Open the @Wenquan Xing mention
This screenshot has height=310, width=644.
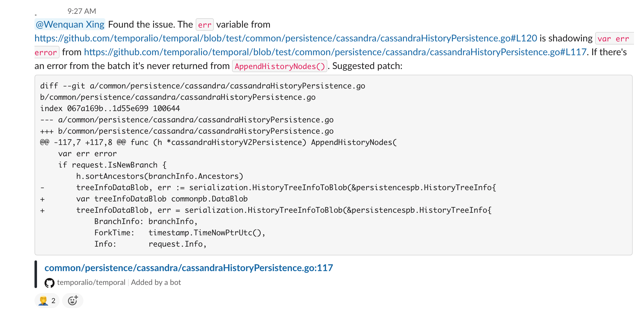click(70, 24)
